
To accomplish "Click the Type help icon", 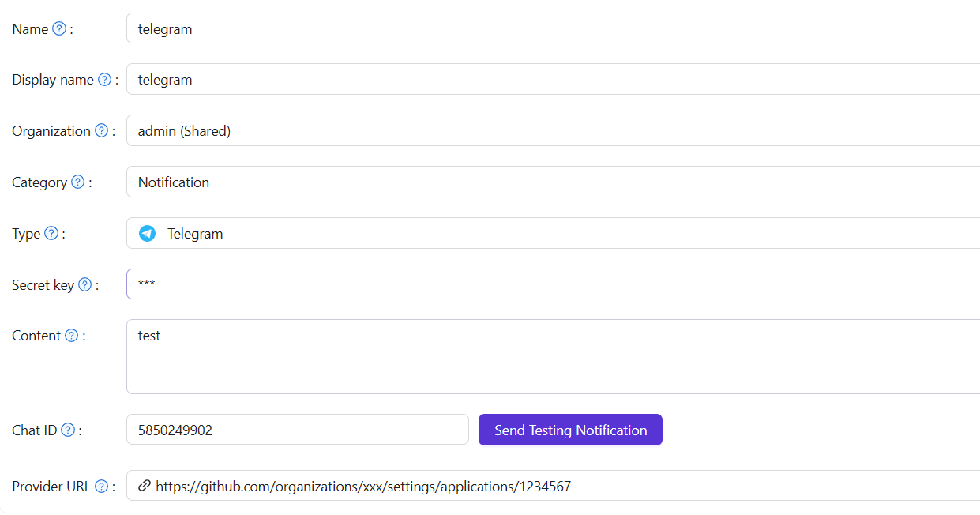I will pyautogui.click(x=51, y=233).
